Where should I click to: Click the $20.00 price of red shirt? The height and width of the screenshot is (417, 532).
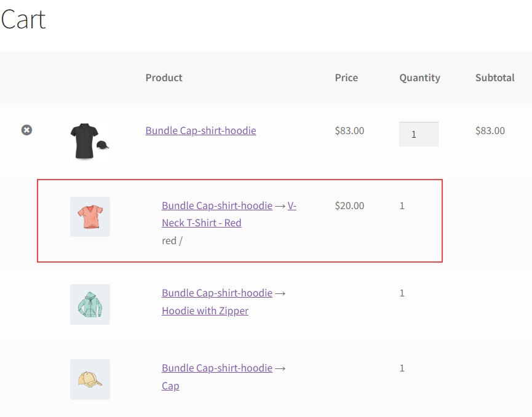349,205
